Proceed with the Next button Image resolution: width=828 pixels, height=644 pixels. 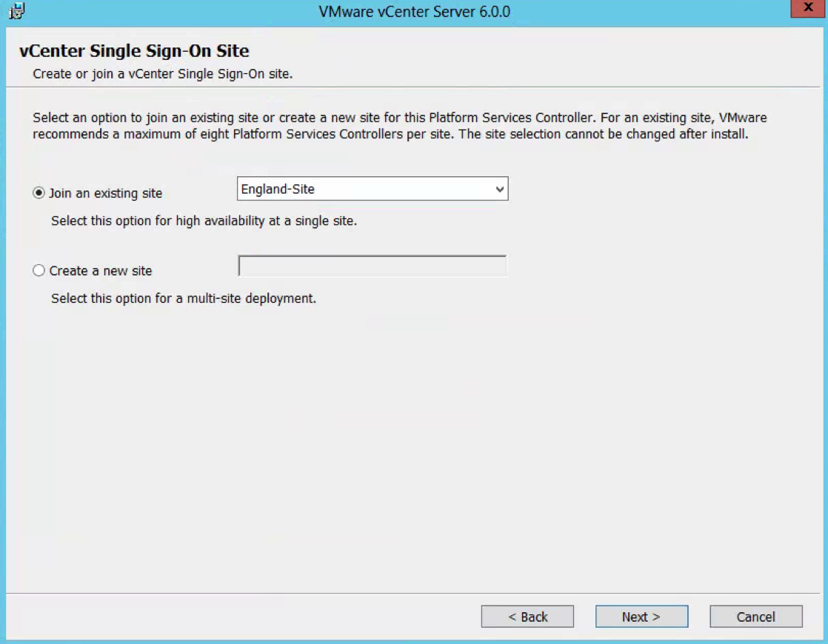pyautogui.click(x=641, y=616)
